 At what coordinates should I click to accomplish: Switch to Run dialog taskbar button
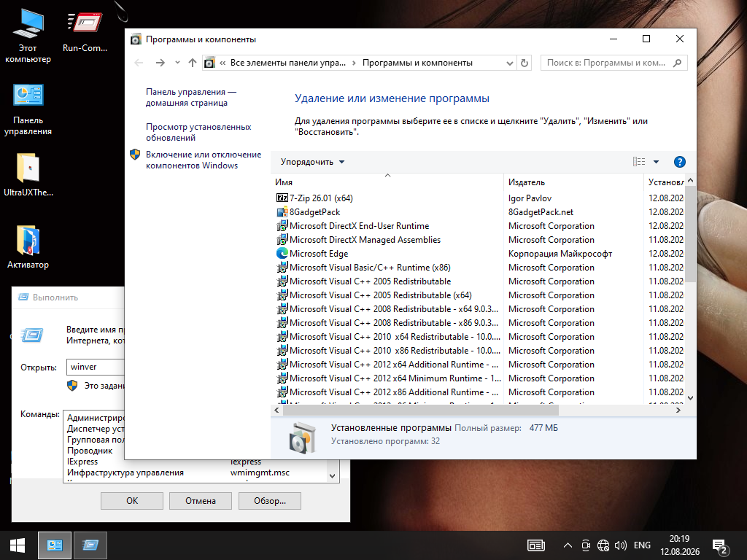tap(90, 545)
